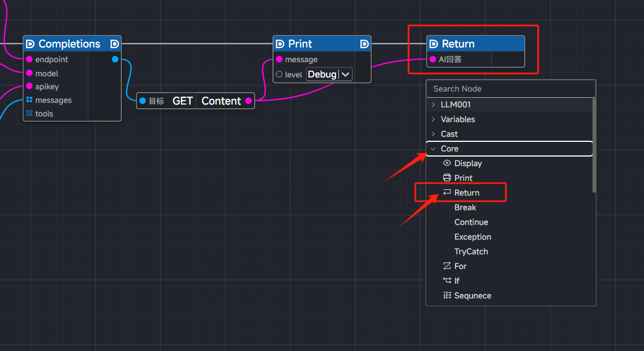This screenshot has height=351, width=644.
Task: Click the Print node's left execution pin icon
Action: pyautogui.click(x=280, y=44)
